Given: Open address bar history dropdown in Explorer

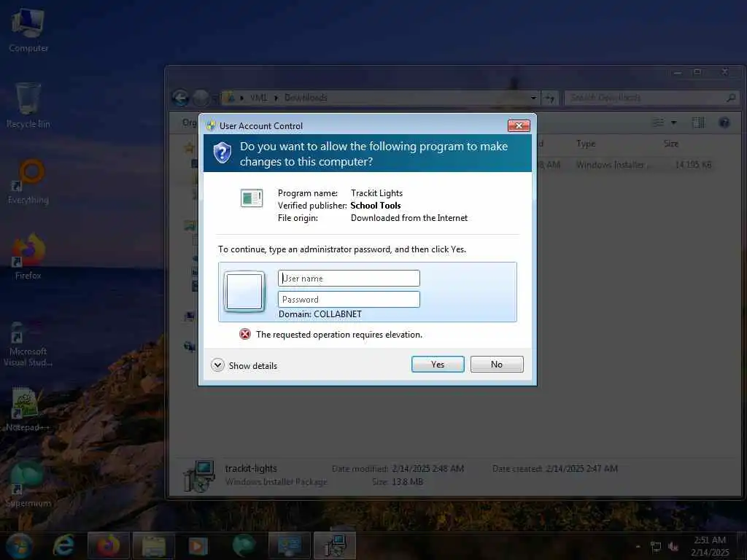Looking at the screenshot, I should pyautogui.click(x=533, y=98).
